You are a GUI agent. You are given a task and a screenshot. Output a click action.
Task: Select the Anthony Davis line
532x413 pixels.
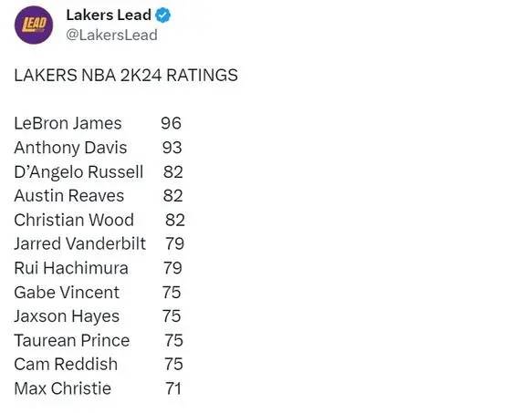pyautogui.click(x=98, y=148)
